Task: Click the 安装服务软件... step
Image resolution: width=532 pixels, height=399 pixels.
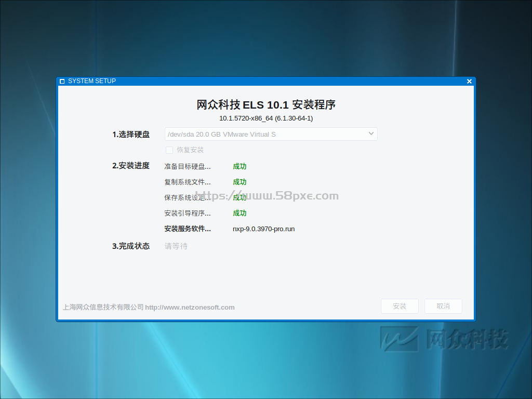Action: [x=187, y=229]
